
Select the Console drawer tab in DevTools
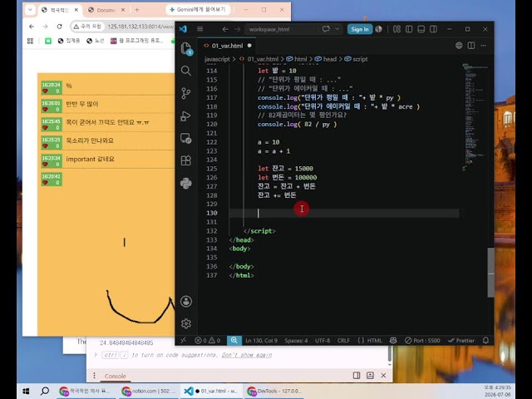coord(115,376)
